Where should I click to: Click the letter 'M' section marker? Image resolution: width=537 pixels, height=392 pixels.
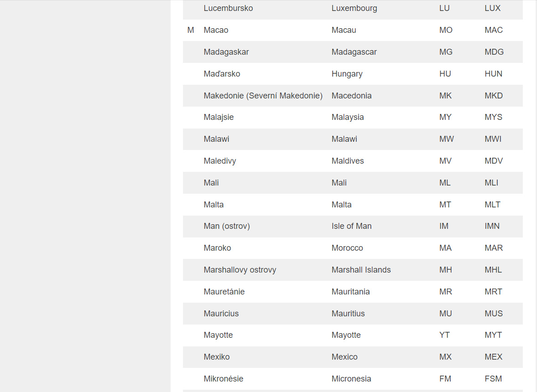click(191, 30)
